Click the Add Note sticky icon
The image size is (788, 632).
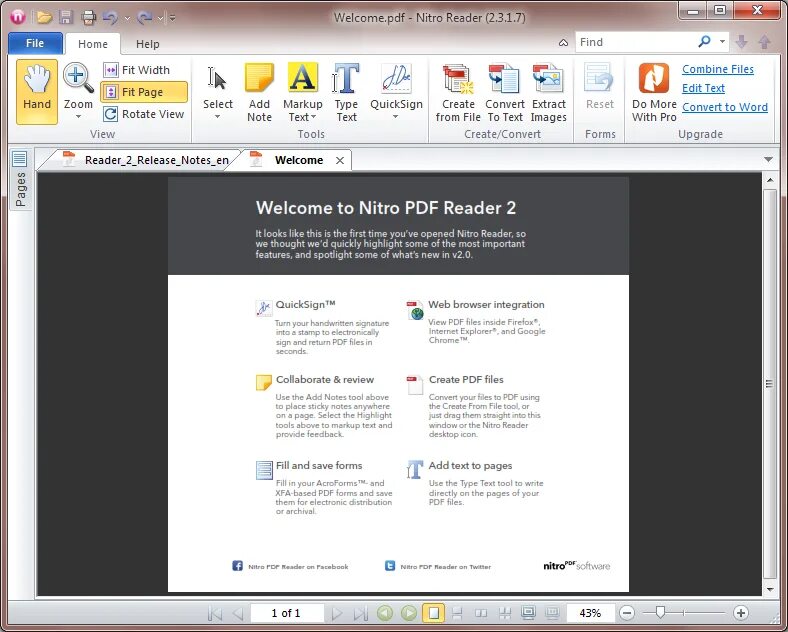(x=259, y=92)
